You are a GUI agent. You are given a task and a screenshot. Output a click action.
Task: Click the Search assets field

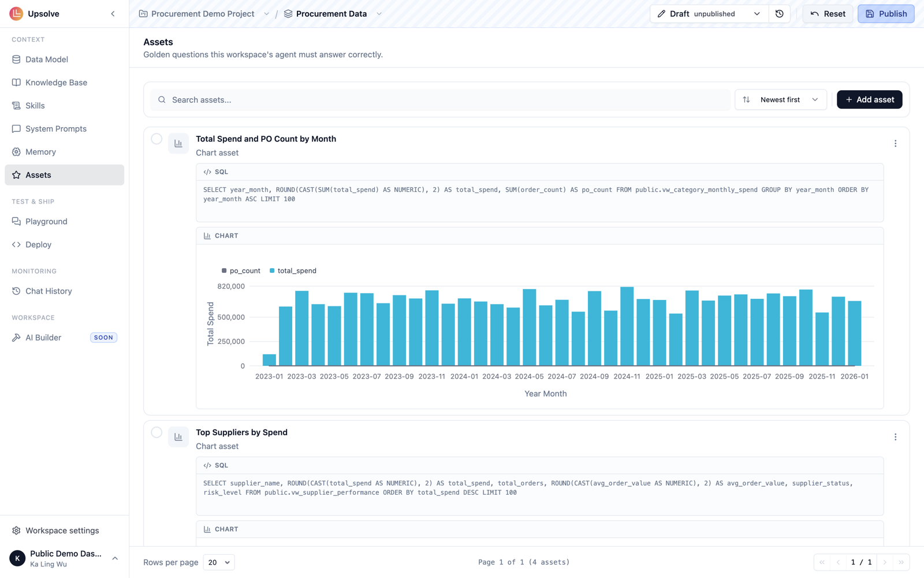click(440, 100)
